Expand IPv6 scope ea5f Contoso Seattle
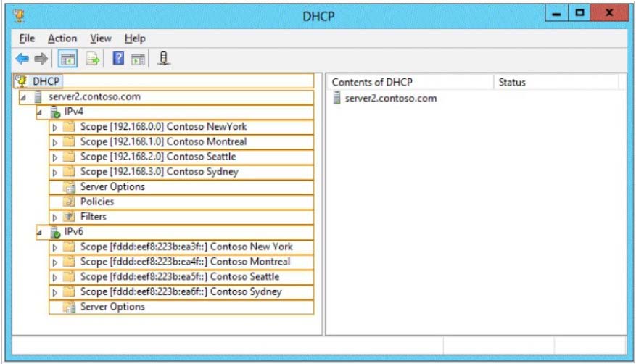This screenshot has height=364, width=636. [x=55, y=277]
